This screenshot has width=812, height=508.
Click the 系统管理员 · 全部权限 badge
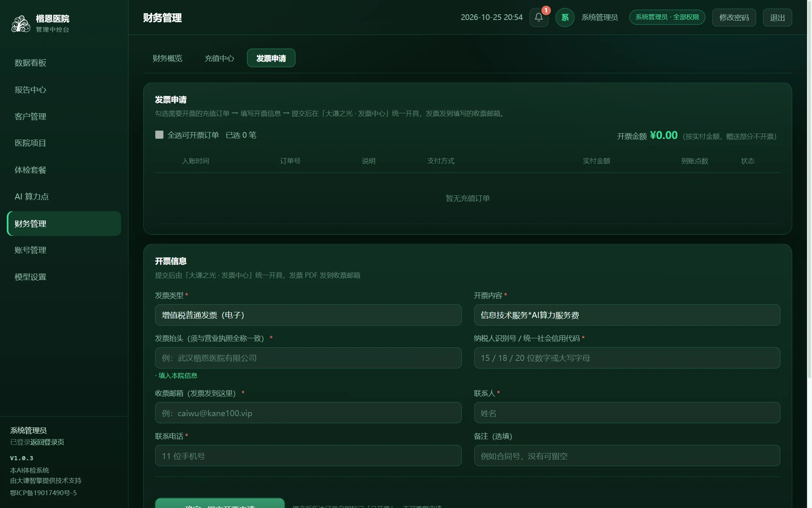667,17
